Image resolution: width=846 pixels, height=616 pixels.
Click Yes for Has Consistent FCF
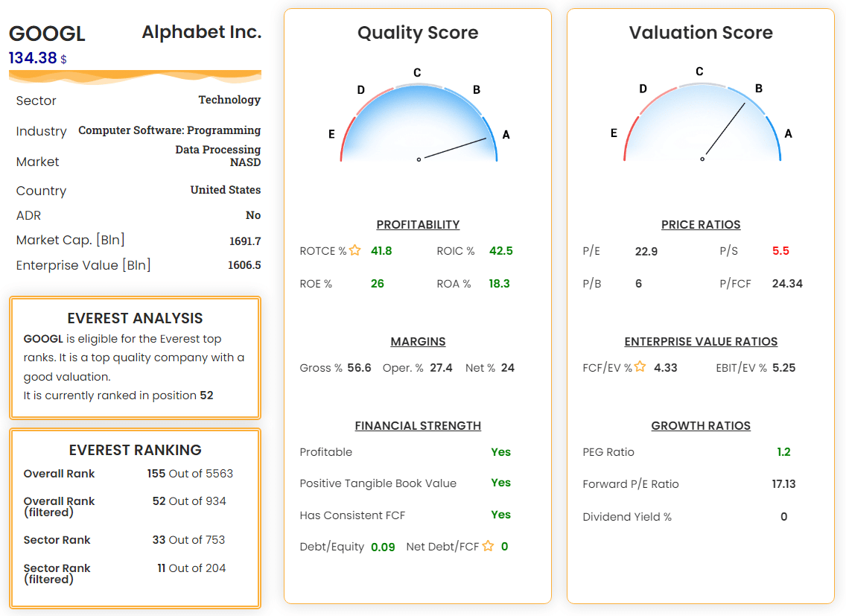click(500, 515)
